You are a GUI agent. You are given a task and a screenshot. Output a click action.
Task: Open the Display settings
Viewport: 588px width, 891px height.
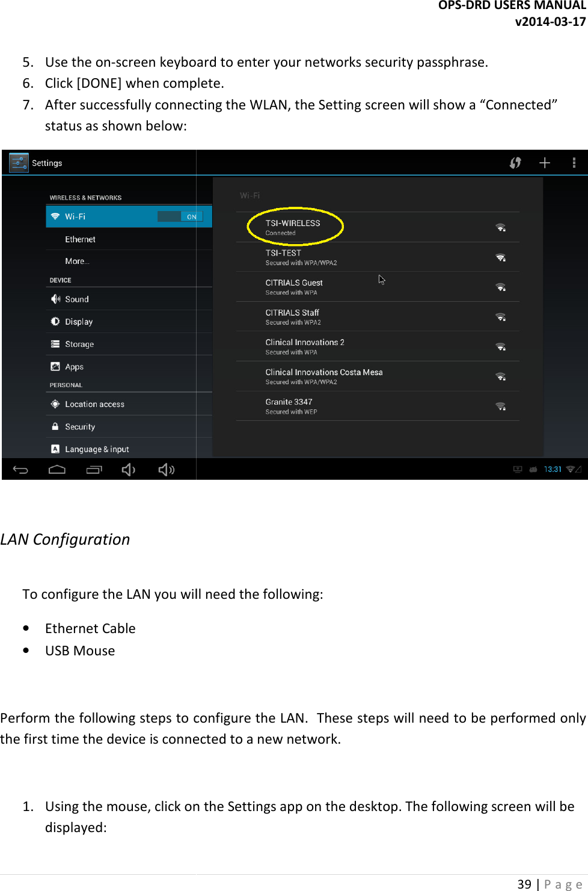click(x=78, y=321)
